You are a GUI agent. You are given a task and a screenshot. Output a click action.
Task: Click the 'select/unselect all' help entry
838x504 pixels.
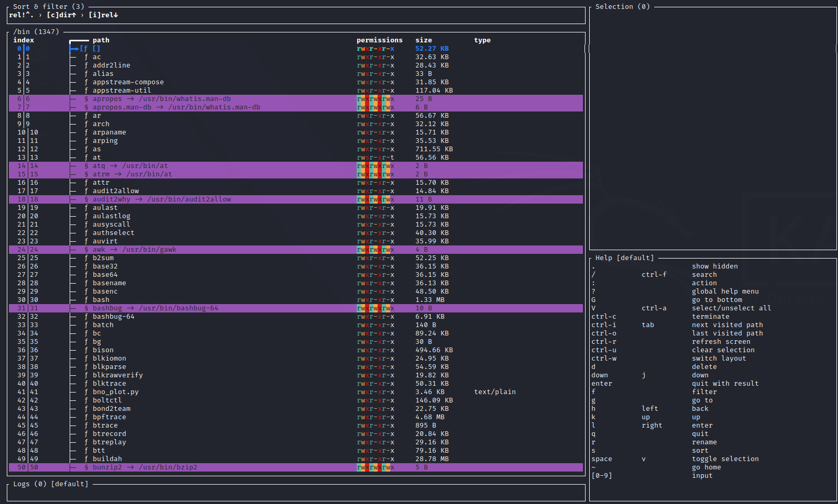click(x=732, y=308)
